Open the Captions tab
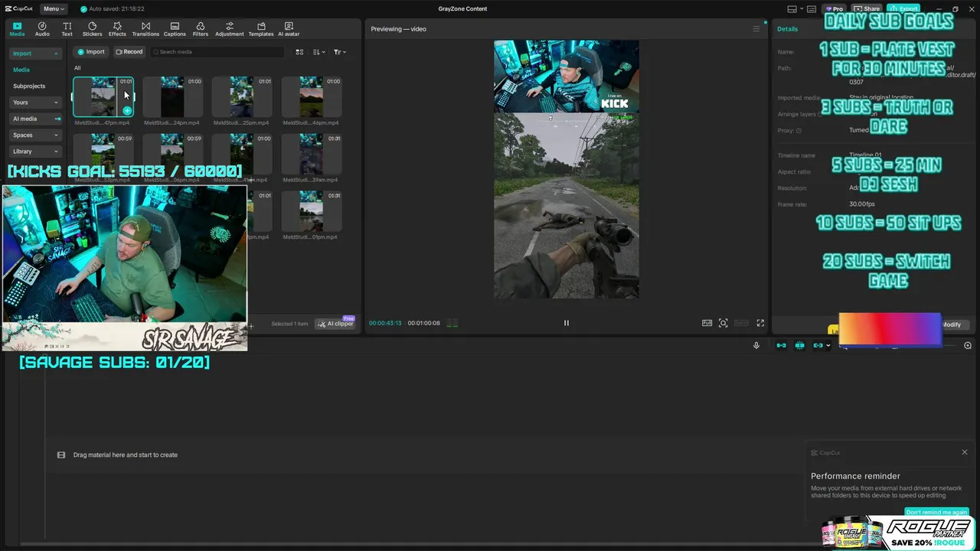Image resolution: width=980 pixels, height=551 pixels. (175, 29)
